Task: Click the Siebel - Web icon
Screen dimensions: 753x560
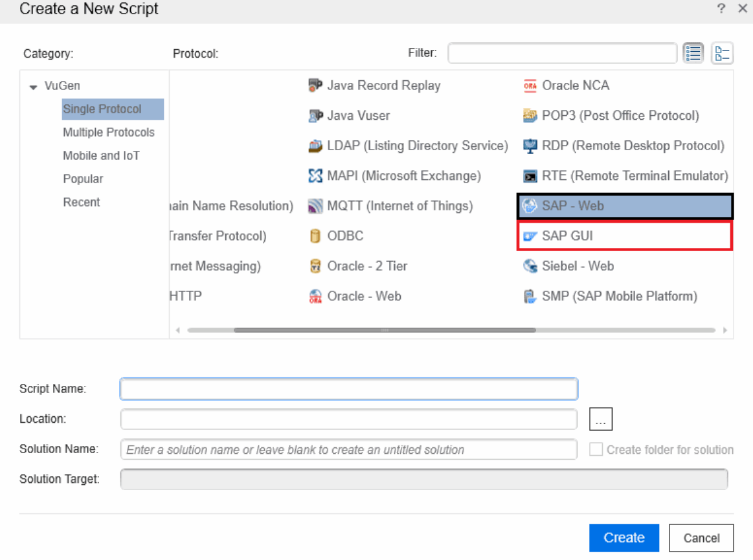Action: (x=530, y=266)
